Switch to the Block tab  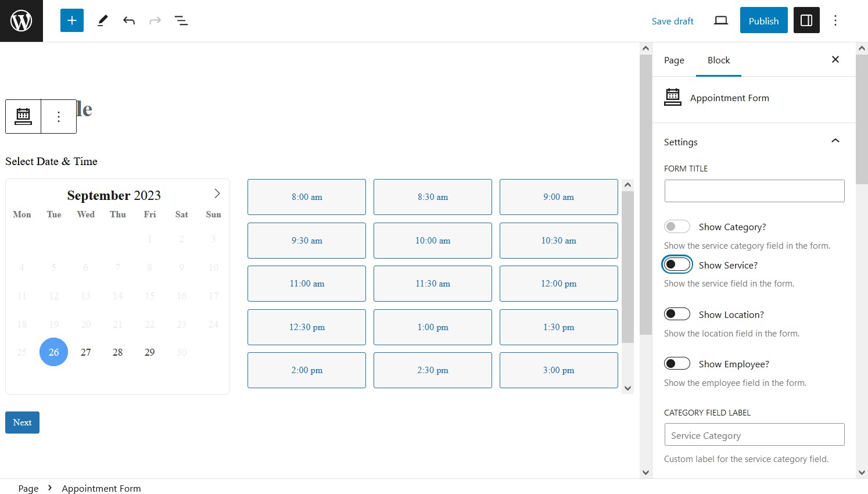pyautogui.click(x=719, y=60)
